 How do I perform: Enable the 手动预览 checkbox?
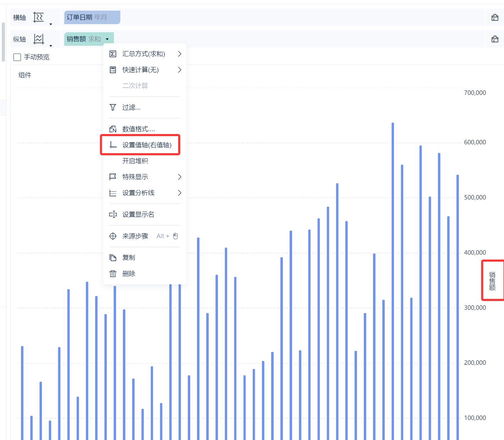17,57
